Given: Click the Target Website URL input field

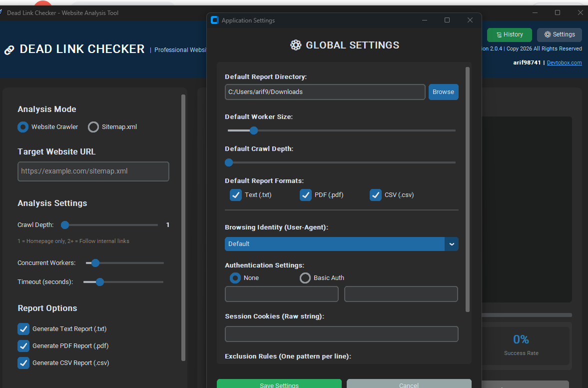Looking at the screenshot, I should point(93,171).
